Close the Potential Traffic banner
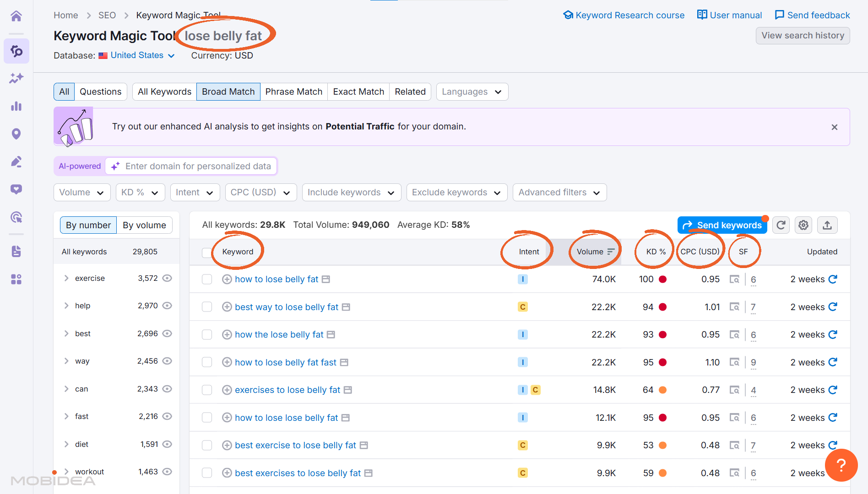This screenshot has width=868, height=494. coord(835,127)
